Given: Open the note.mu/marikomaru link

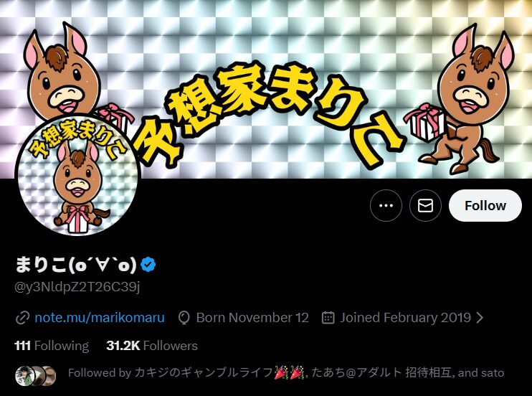Looking at the screenshot, I should point(100,318).
